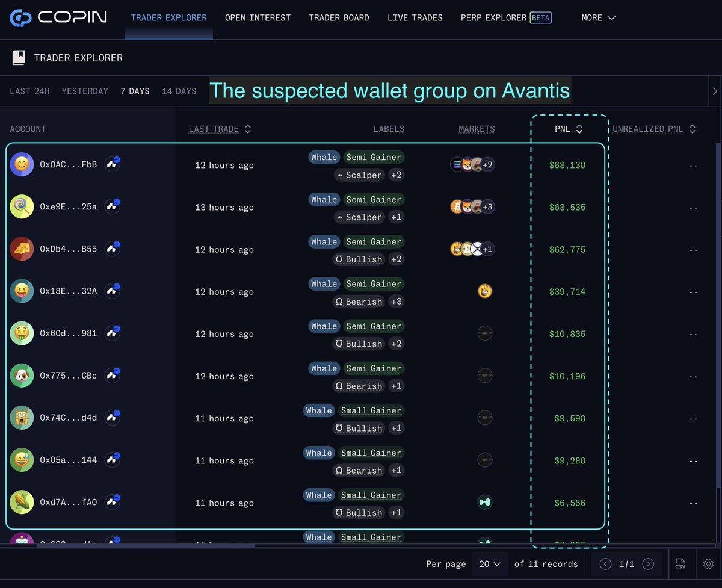Download records as CSV
The width and height of the screenshot is (722, 588).
[680, 564]
